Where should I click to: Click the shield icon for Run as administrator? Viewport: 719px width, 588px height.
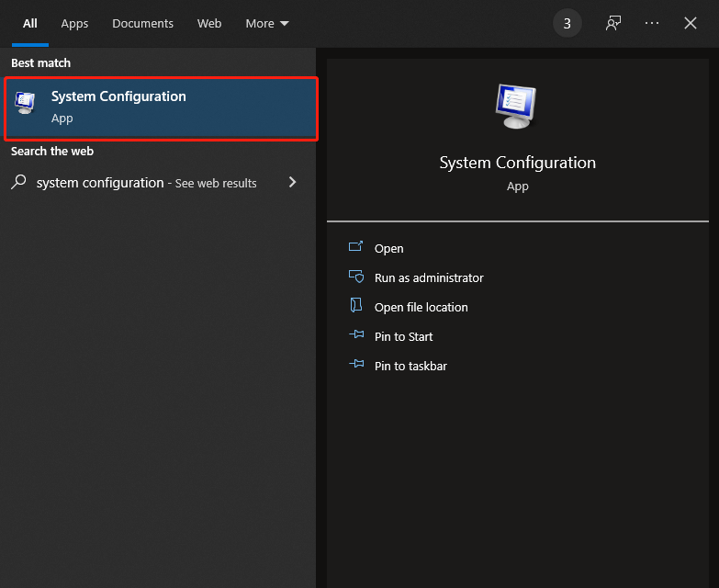(356, 277)
